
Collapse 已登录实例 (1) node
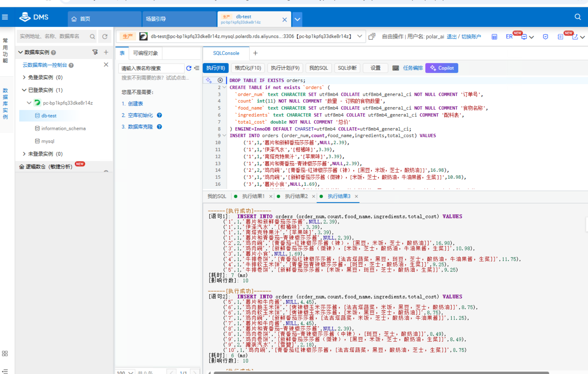[24, 90]
